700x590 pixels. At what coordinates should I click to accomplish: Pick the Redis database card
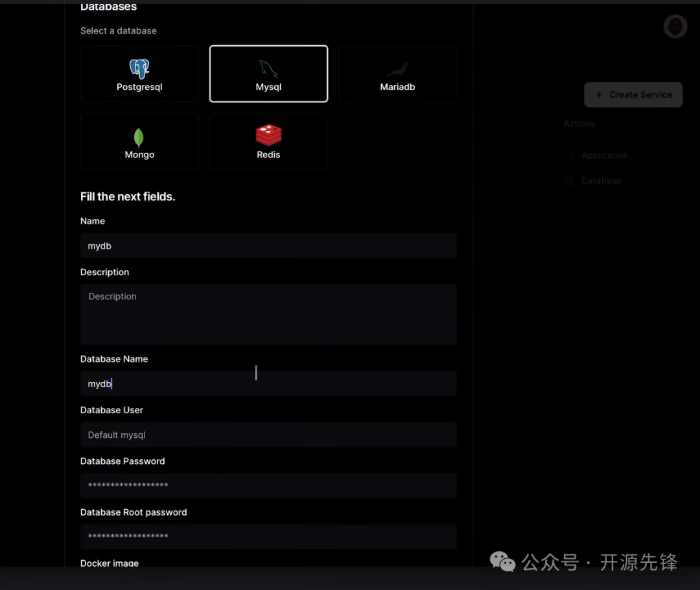pyautogui.click(x=268, y=141)
